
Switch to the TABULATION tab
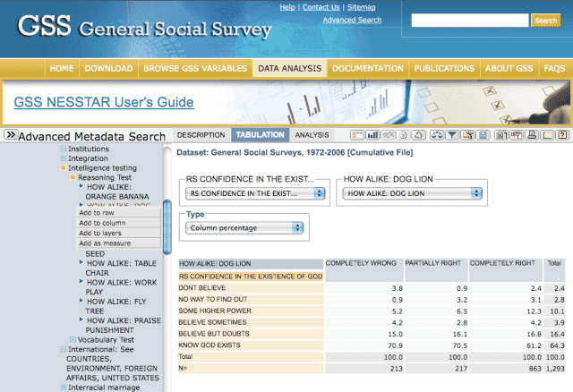260,135
